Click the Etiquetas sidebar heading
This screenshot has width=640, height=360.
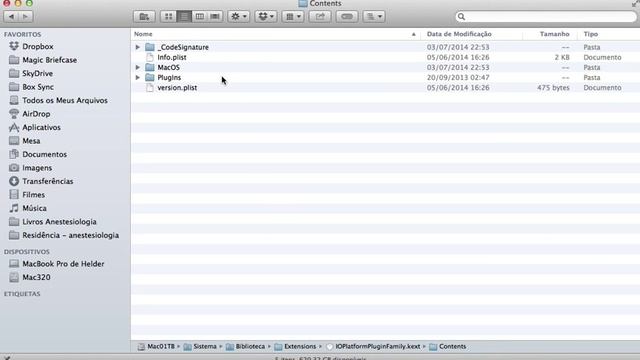pyautogui.click(x=22, y=294)
